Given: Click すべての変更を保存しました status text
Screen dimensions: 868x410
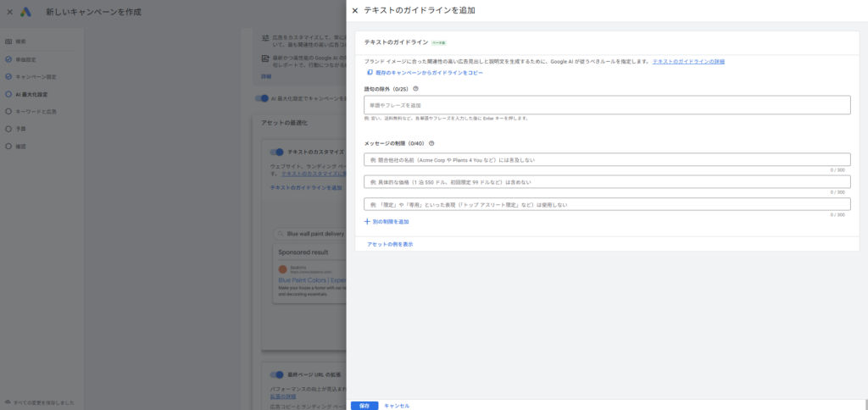Looking at the screenshot, I should coord(44,403).
